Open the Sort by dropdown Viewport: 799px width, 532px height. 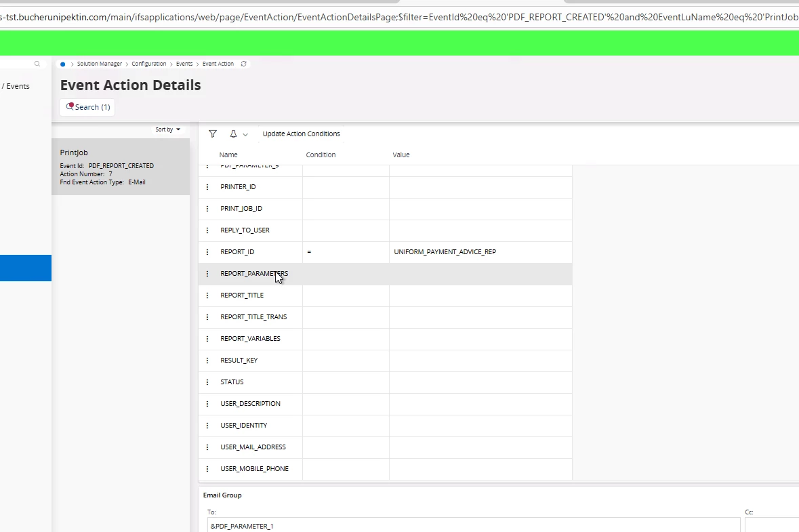tap(167, 129)
